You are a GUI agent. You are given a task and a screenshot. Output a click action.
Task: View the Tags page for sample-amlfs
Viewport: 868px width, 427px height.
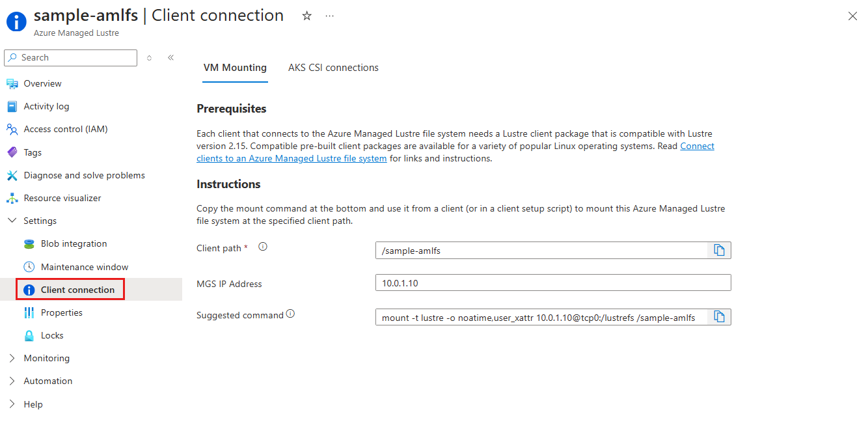pos(33,152)
